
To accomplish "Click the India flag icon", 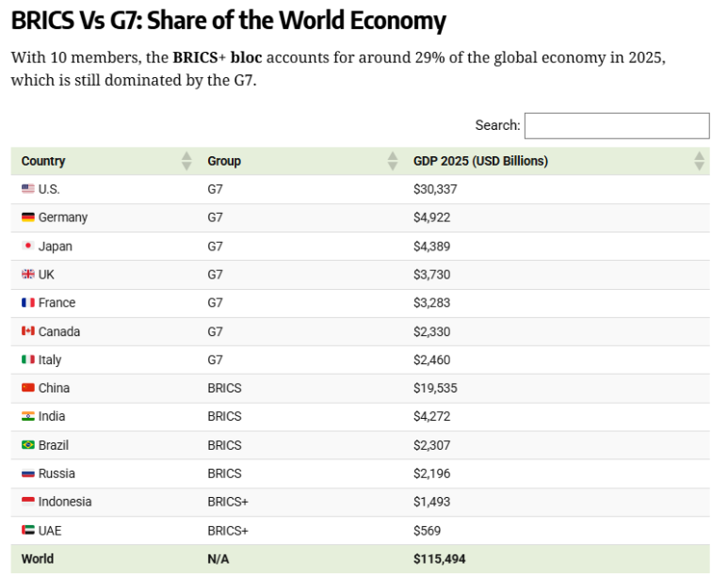I will point(28,416).
